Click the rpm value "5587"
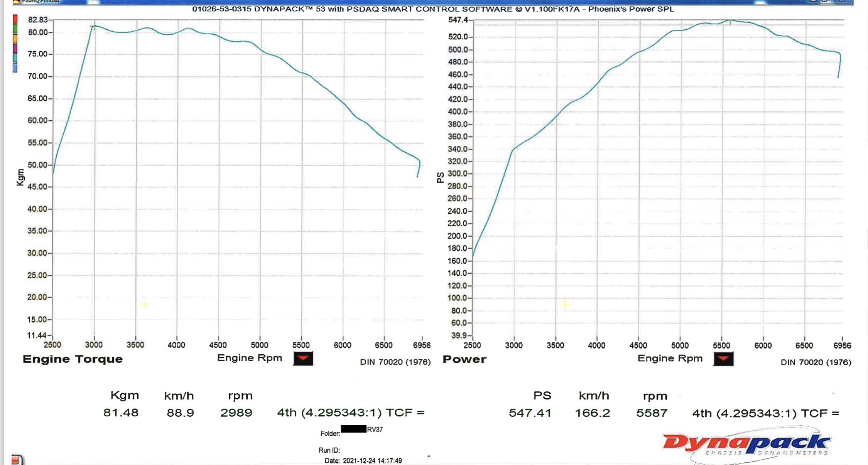This screenshot has width=868, height=465. pos(652,413)
